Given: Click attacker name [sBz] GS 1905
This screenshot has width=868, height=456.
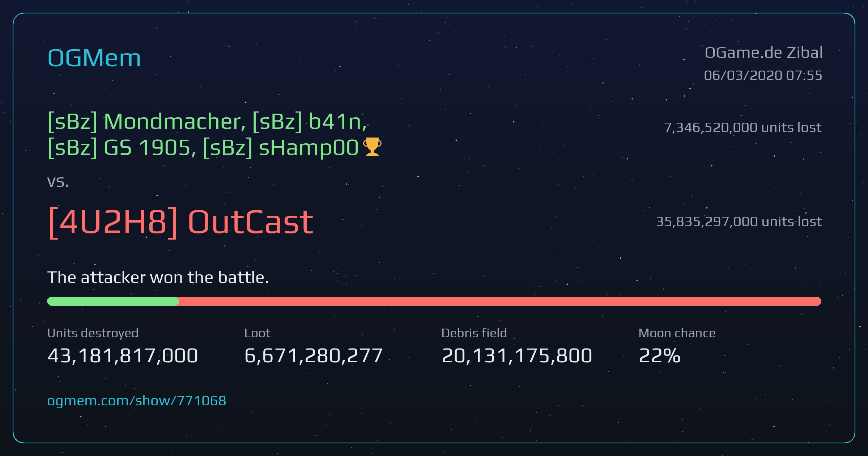Looking at the screenshot, I should click(122, 148).
